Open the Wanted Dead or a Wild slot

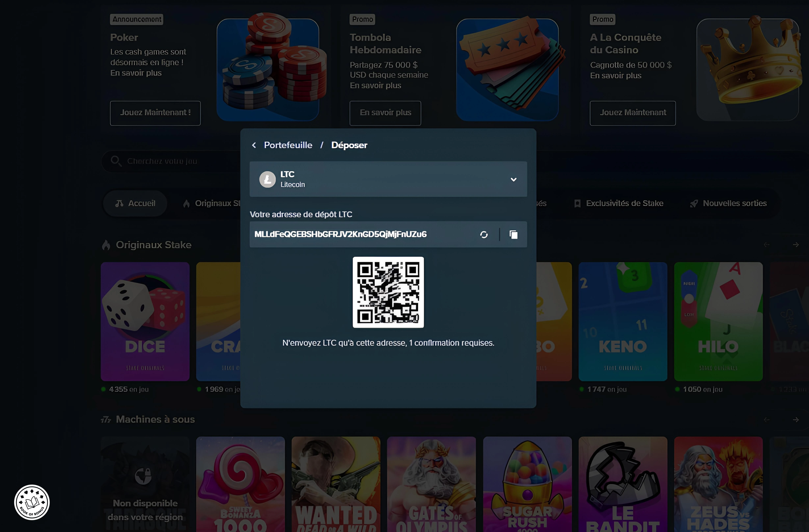[x=336, y=484]
